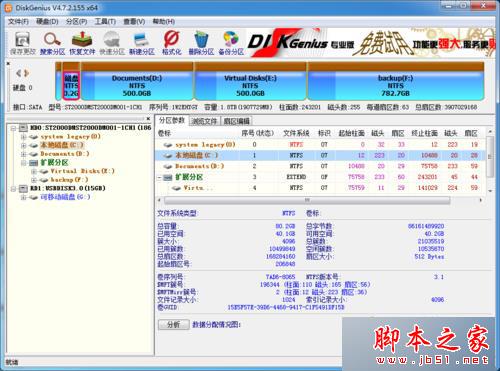Viewport: 500px width, 371px height.
Task: Select local disk (C:) in tree
Action: 62,145
